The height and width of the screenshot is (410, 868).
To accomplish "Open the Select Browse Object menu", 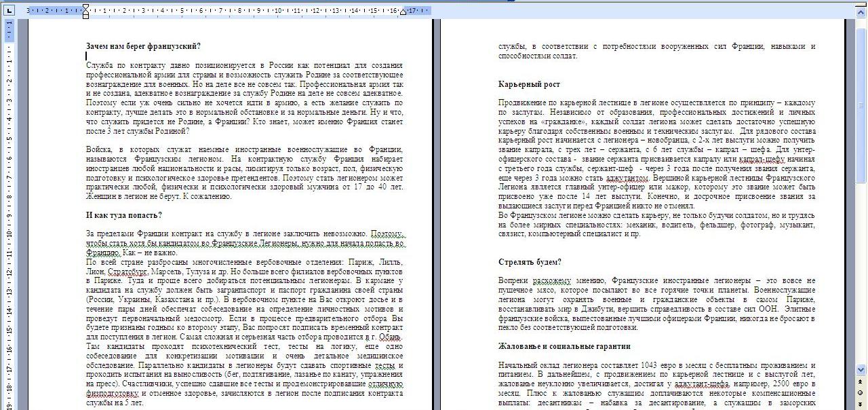I will (x=861, y=392).
